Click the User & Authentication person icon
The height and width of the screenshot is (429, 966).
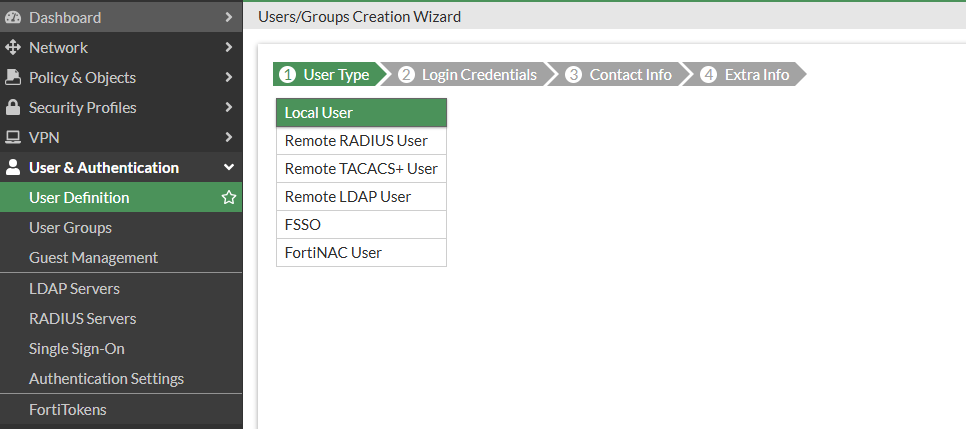(12, 167)
